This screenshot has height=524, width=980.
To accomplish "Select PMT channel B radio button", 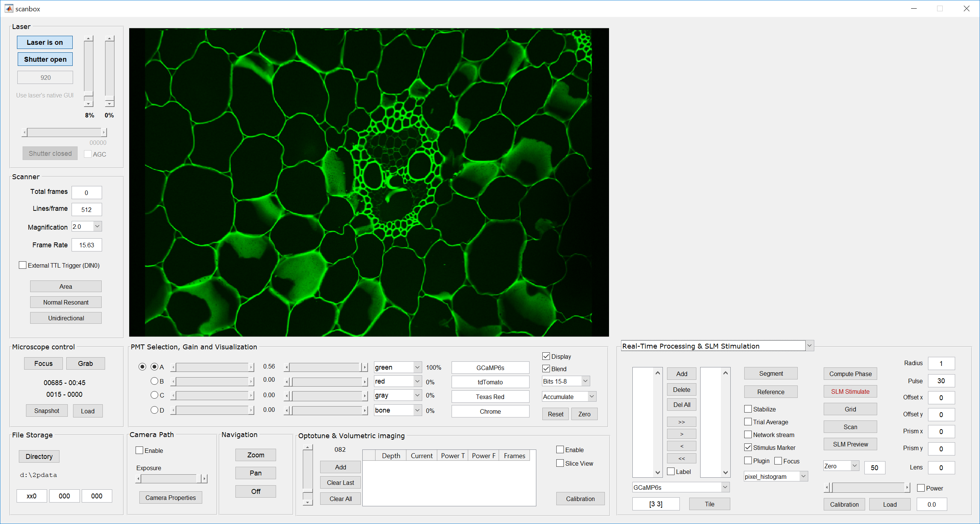I will tap(154, 381).
